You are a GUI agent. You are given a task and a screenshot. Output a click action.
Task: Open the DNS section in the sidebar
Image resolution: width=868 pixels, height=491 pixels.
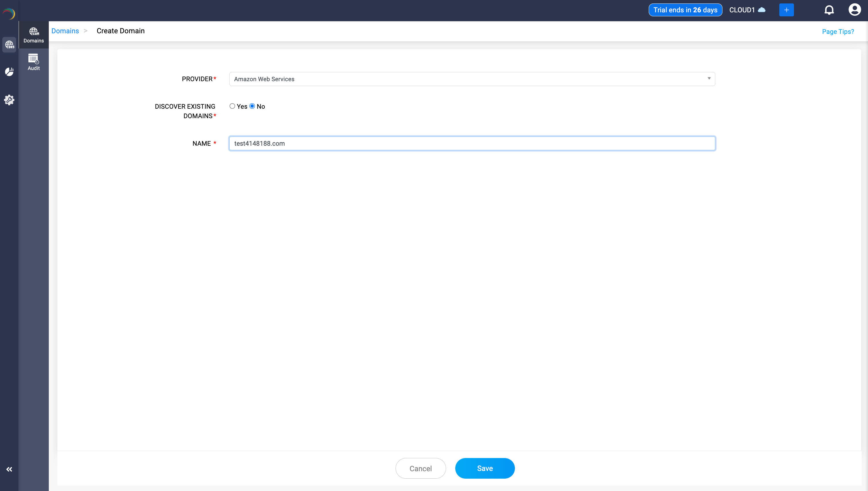[x=9, y=44]
